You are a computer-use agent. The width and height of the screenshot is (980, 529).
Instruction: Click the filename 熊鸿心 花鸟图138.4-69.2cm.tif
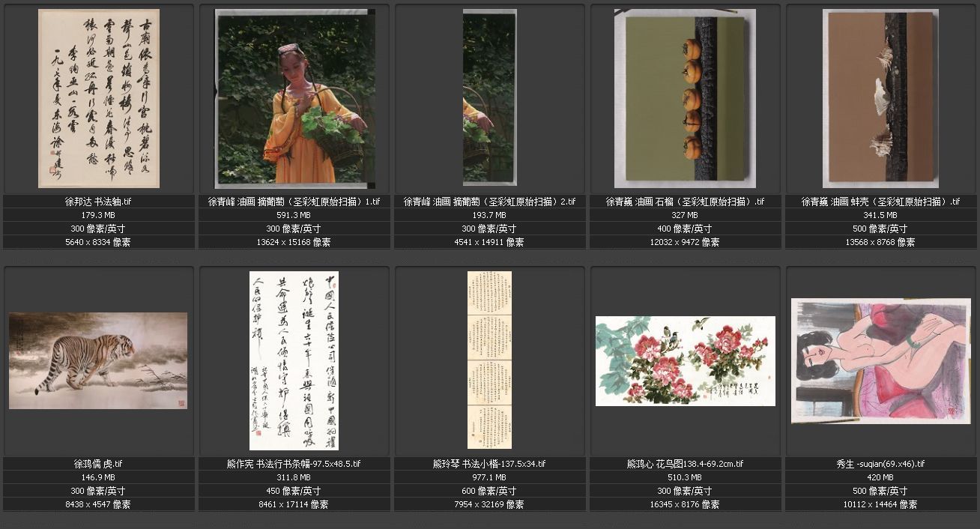click(x=685, y=464)
